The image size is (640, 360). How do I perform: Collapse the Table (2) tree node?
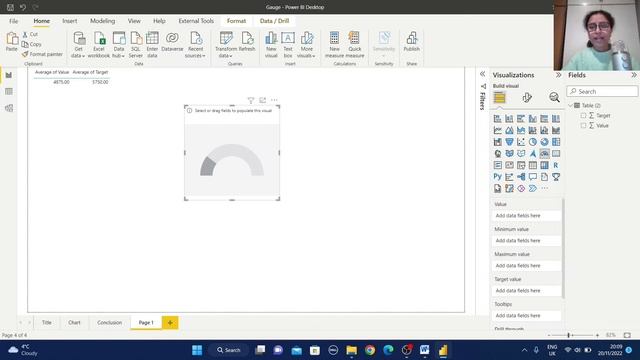coord(570,106)
